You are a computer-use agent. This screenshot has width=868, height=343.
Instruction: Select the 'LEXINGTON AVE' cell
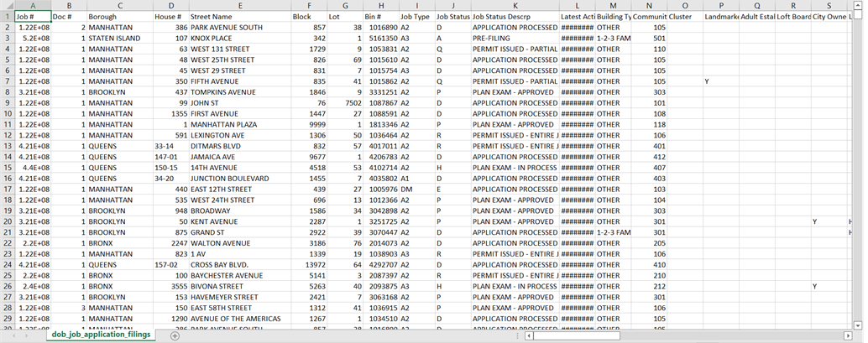point(240,136)
